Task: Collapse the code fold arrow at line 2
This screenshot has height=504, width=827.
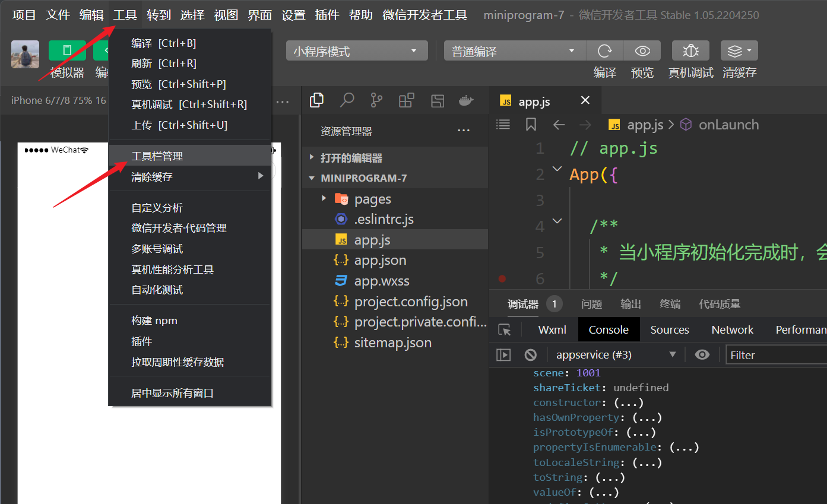Action: tap(557, 169)
